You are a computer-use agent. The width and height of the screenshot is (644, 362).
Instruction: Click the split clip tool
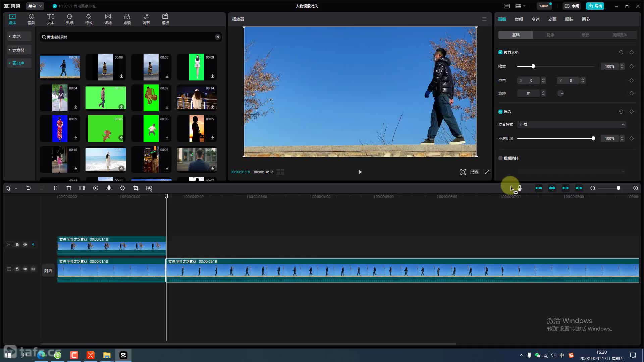[55, 188]
